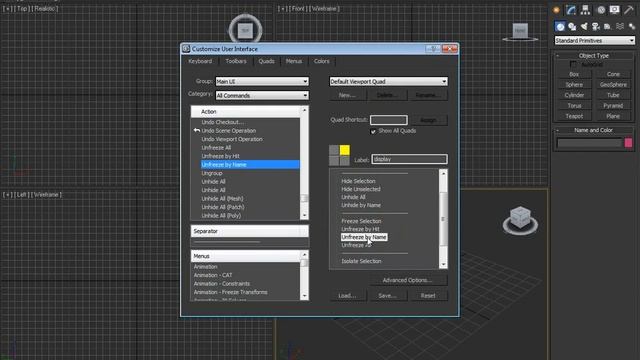Open the Default Viewport Quad dropdown
Screen dimensions: 640x360
(x=388, y=82)
